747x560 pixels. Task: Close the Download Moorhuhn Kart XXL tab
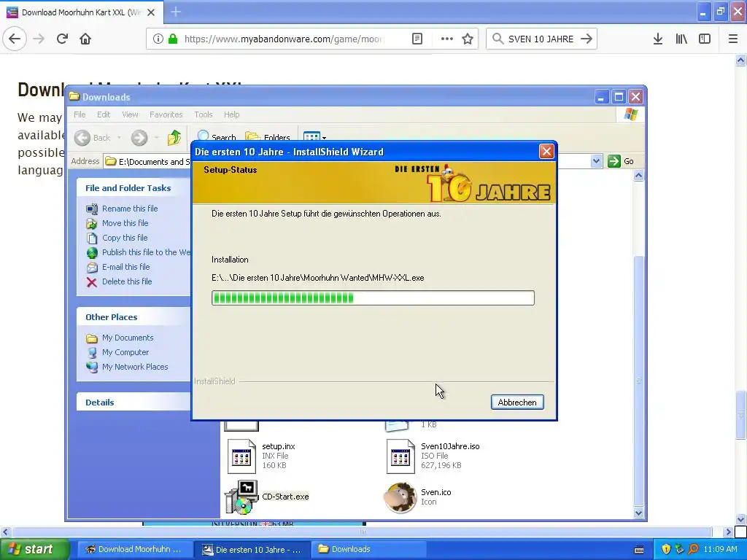[151, 12]
